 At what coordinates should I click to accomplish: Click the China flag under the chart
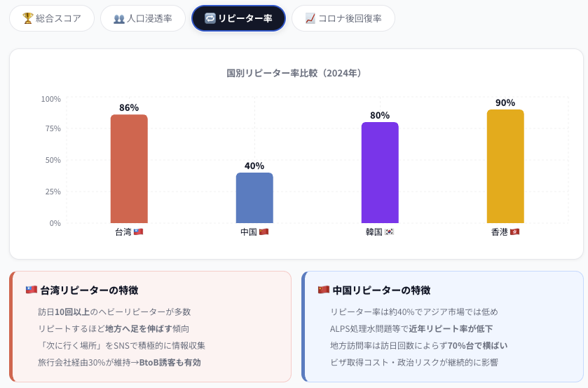coord(264,232)
